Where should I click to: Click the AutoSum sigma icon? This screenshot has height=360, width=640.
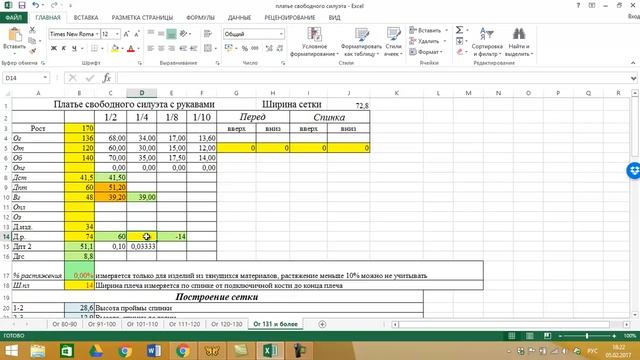point(459,30)
